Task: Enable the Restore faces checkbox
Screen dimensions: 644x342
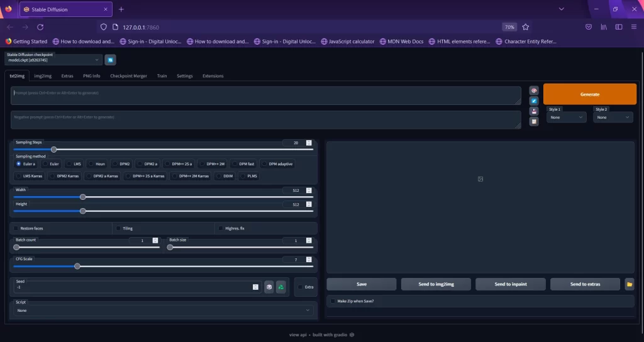Action: (16, 228)
